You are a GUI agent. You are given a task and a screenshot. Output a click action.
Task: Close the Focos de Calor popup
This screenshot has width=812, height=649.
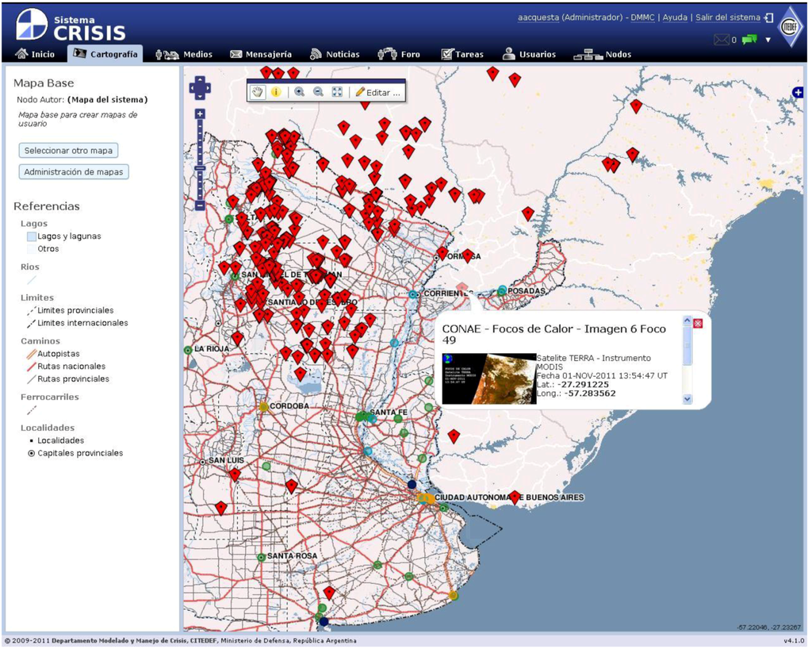(x=698, y=323)
